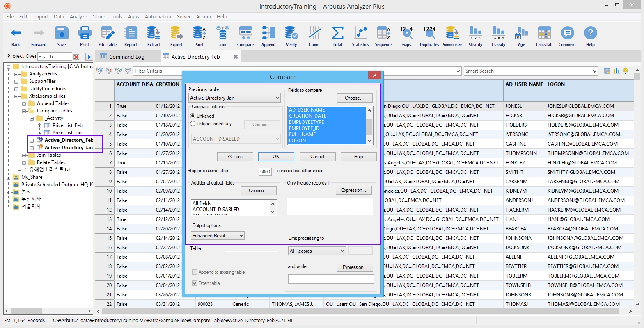The height and width of the screenshot is (328, 644).
Task: Click the Help button in Compare dialog
Action: 358,157
